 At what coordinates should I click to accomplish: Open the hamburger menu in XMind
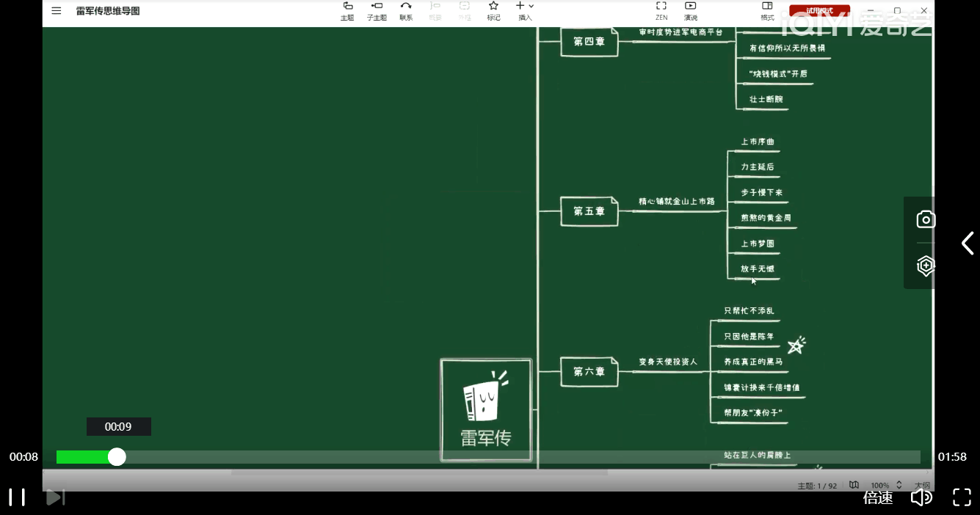click(x=57, y=10)
